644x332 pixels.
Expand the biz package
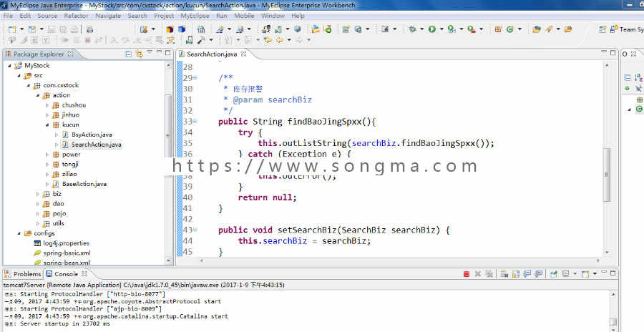pyautogui.click(x=38, y=194)
